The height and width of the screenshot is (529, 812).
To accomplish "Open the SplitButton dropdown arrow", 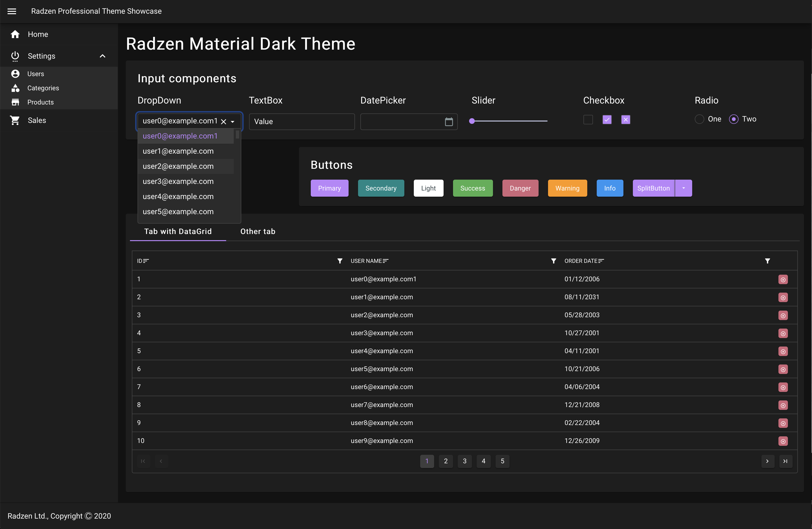I will (683, 188).
